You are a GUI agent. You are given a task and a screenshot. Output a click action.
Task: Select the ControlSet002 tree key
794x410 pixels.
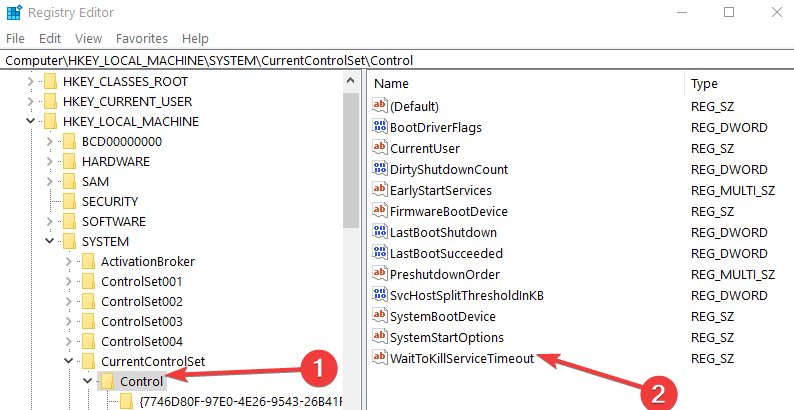(142, 302)
